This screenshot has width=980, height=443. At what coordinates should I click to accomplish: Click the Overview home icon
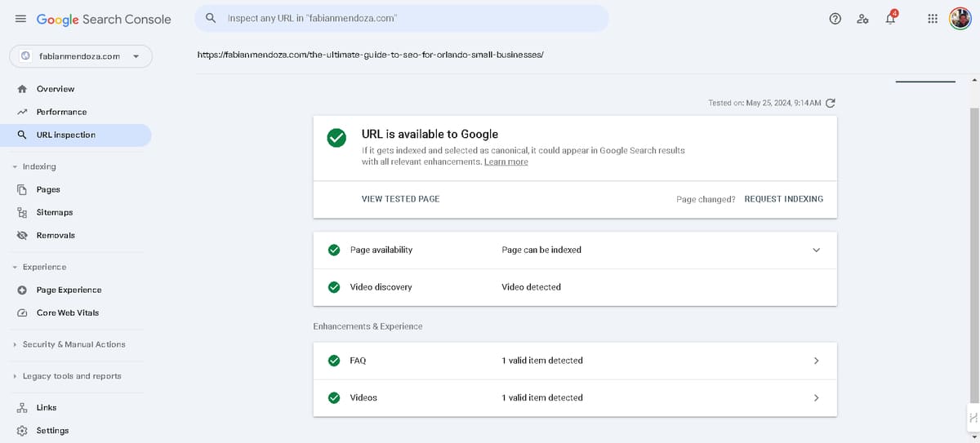pos(22,89)
